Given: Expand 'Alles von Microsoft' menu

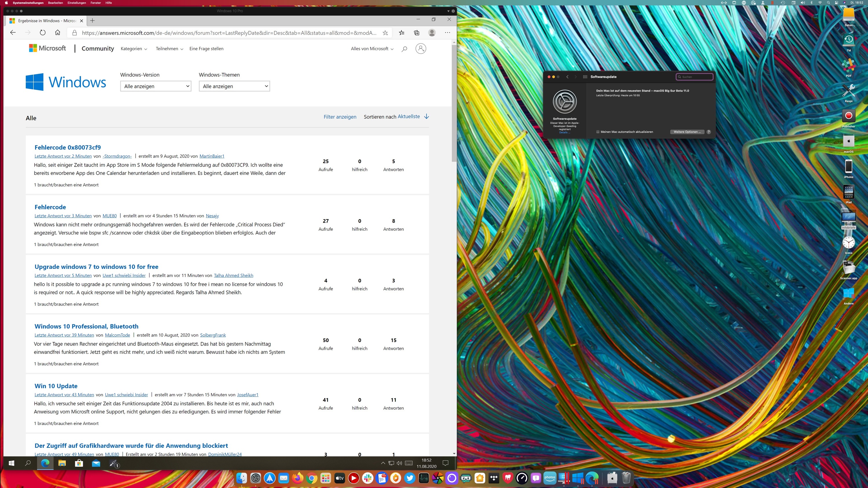Looking at the screenshot, I should [372, 49].
